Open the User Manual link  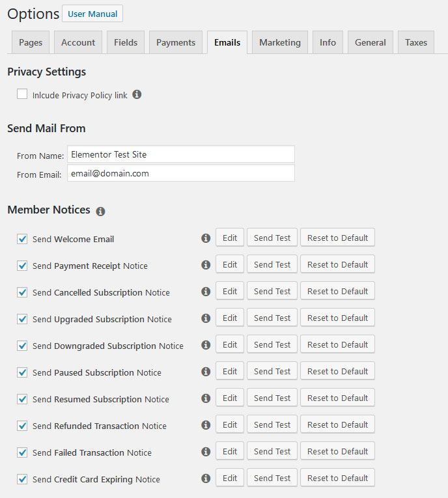92,14
